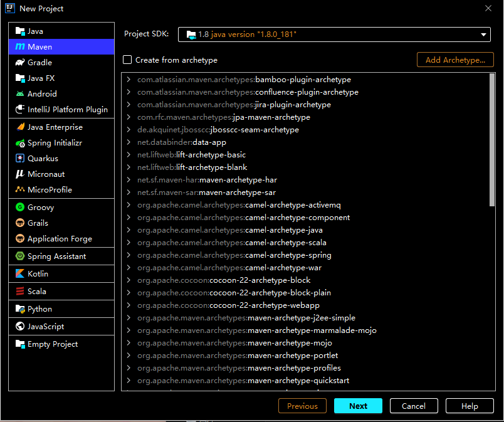504x422 pixels.
Task: Select Empty Project option
Action: [x=61, y=344]
